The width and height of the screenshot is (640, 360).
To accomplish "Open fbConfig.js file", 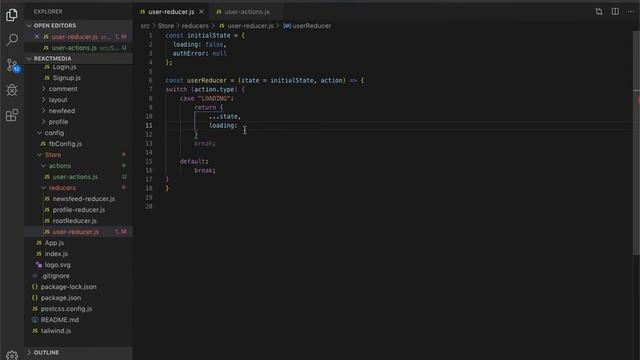I will coord(65,144).
